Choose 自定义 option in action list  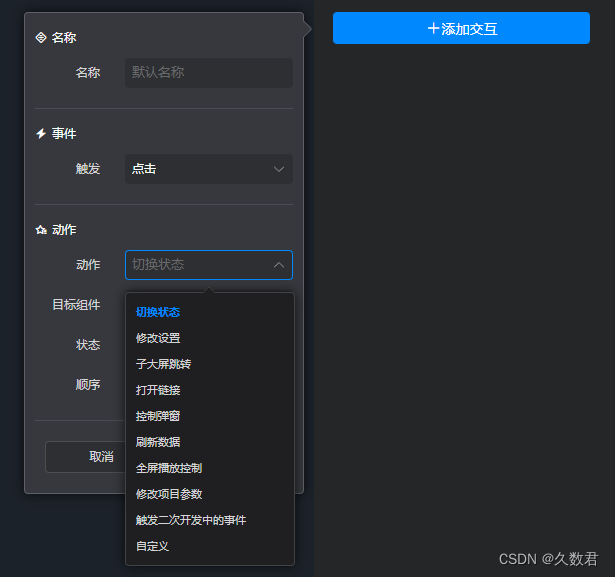pos(152,546)
